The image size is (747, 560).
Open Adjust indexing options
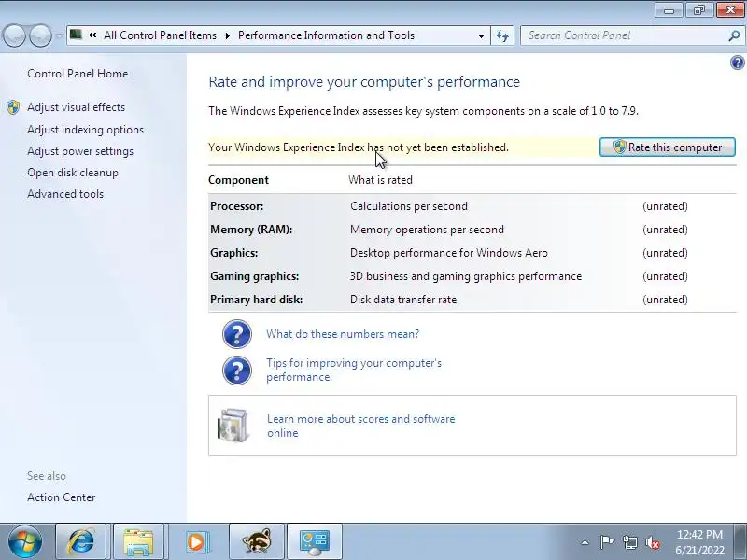tap(85, 130)
